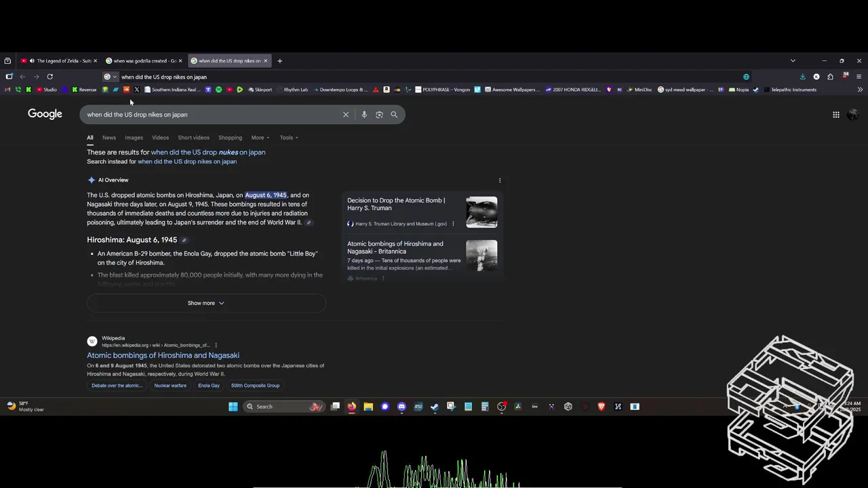Image resolution: width=868 pixels, height=488 pixels.
Task: Open the Telepathic Instruments bookmark
Action: click(x=789, y=89)
